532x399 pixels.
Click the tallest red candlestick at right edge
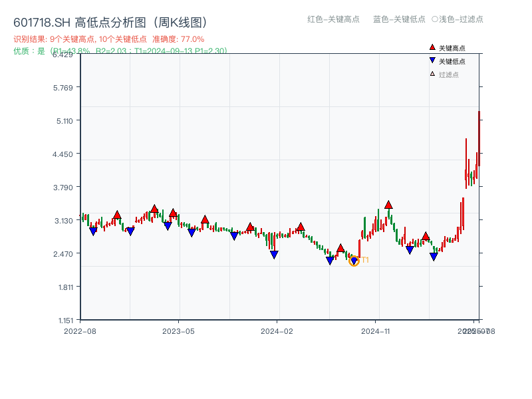point(479,138)
